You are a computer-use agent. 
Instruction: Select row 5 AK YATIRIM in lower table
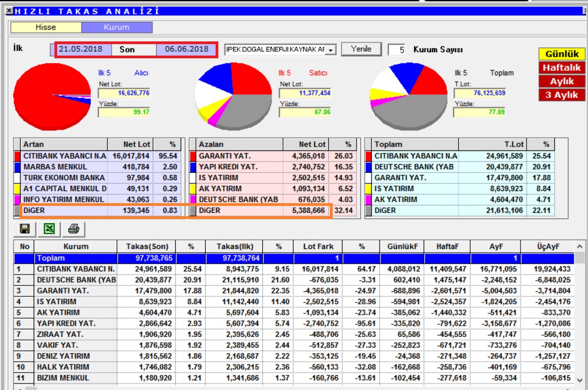[x=294, y=312]
